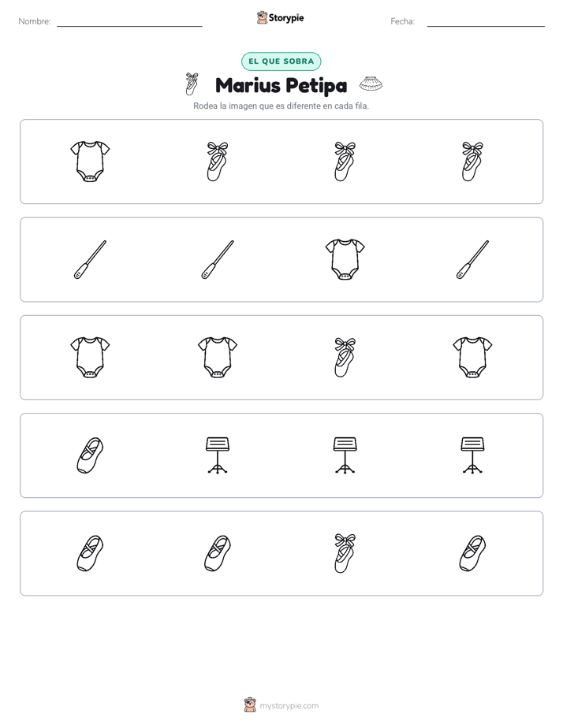Click the tutu icon next to title

click(371, 84)
